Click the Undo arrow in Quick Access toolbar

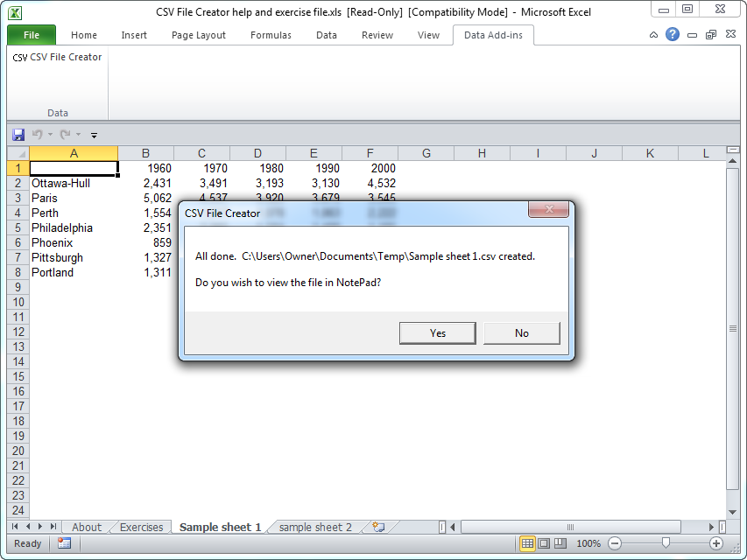(x=37, y=135)
